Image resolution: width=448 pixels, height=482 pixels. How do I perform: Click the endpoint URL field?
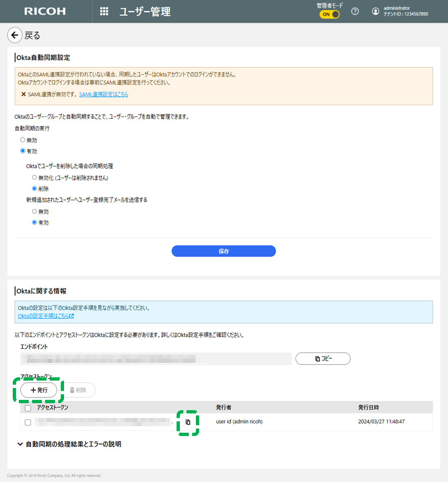[156, 359]
